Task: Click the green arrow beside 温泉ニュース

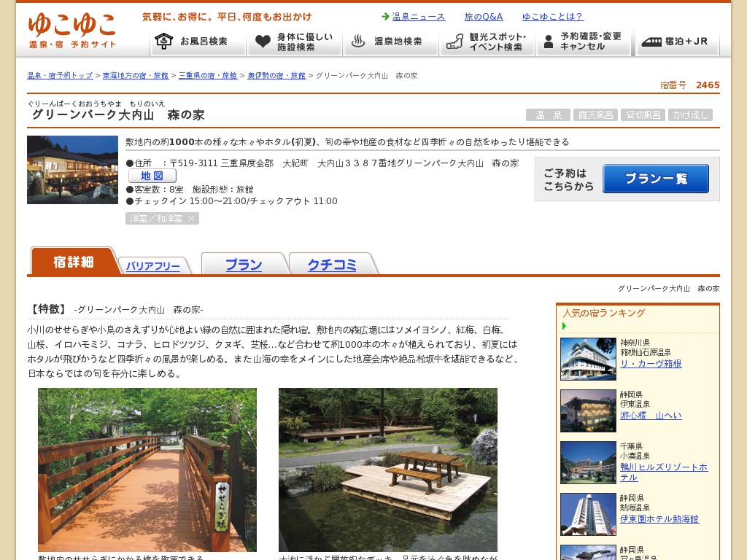Action: [x=385, y=17]
